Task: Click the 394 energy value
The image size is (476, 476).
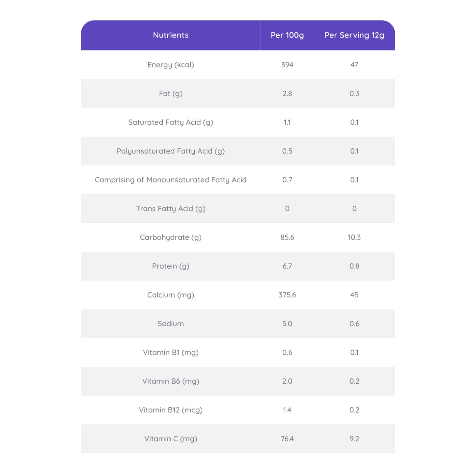Action: tap(287, 65)
